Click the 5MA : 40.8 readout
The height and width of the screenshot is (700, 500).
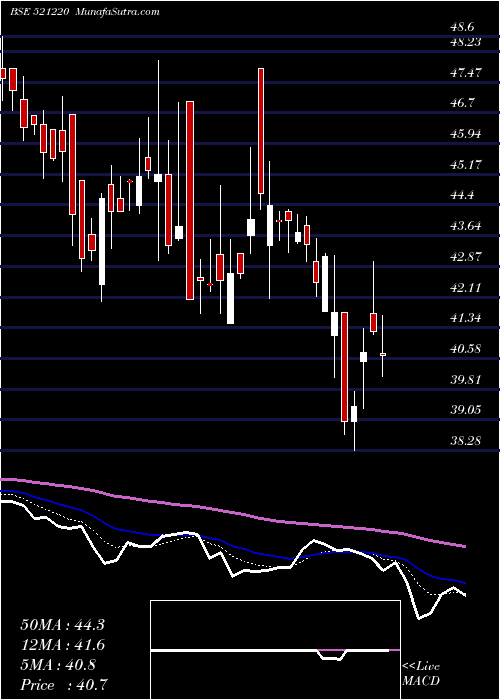pos(58,665)
